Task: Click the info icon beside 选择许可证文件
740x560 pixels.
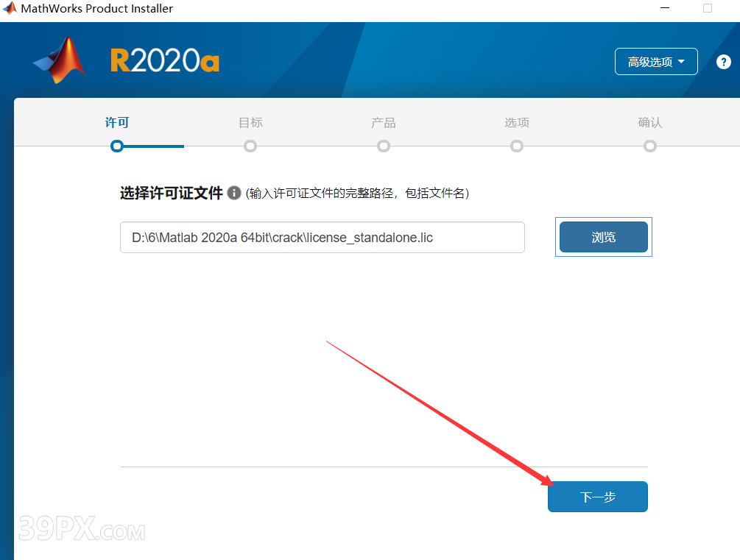Action: click(234, 193)
